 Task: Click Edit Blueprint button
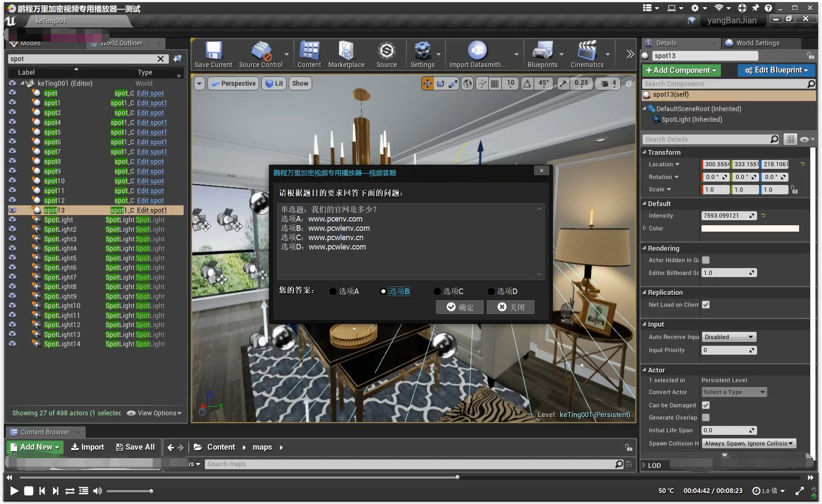pos(777,70)
